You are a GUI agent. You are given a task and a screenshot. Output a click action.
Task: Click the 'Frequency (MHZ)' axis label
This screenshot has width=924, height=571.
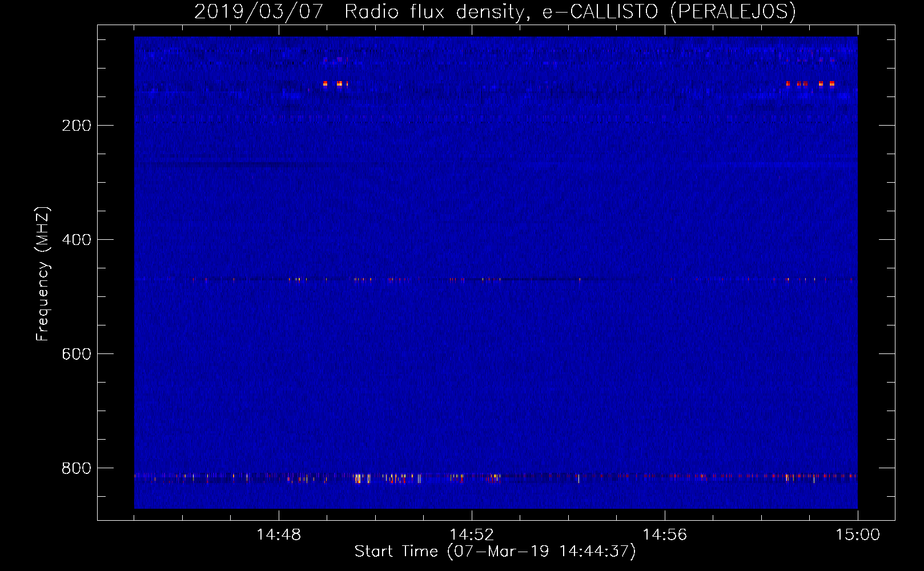[x=43, y=274]
